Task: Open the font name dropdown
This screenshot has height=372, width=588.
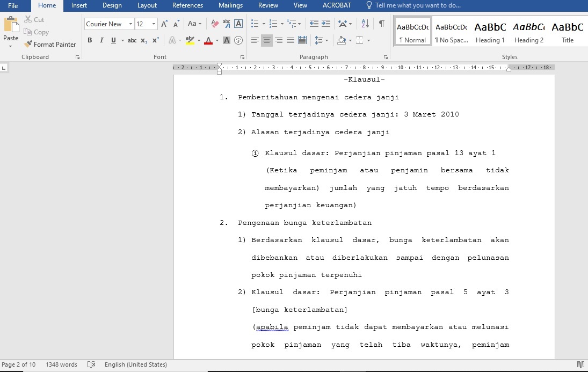Action: pyautogui.click(x=130, y=24)
